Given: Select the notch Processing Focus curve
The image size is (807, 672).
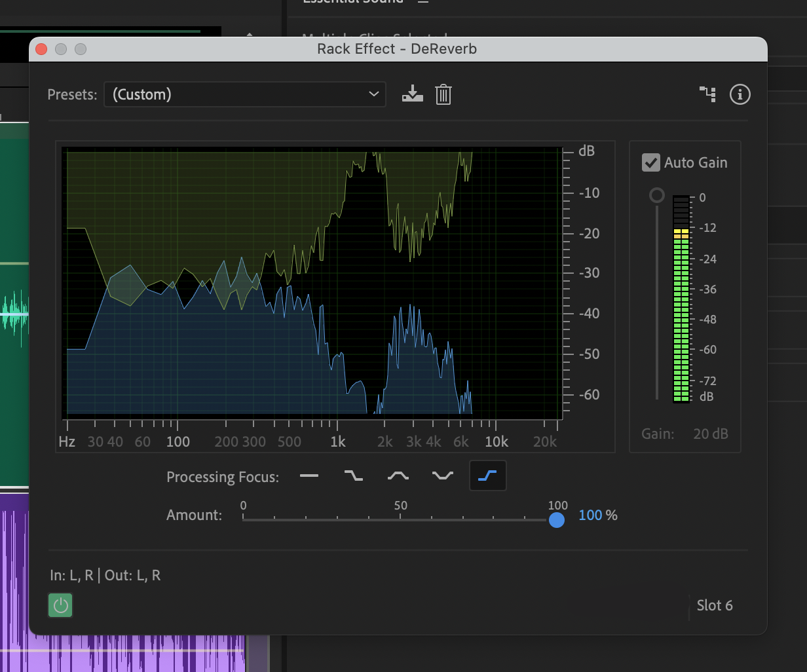Looking at the screenshot, I should point(443,476).
